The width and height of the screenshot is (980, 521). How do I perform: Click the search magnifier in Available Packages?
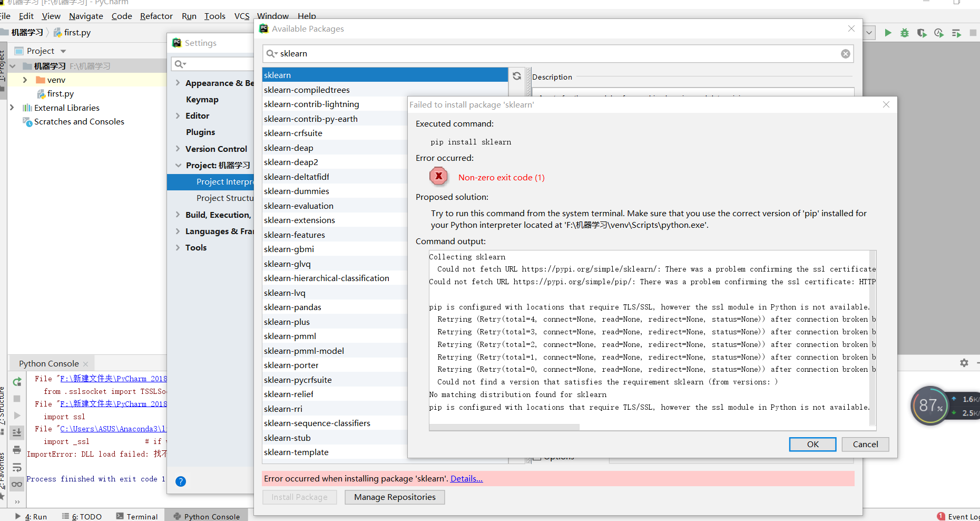point(271,54)
